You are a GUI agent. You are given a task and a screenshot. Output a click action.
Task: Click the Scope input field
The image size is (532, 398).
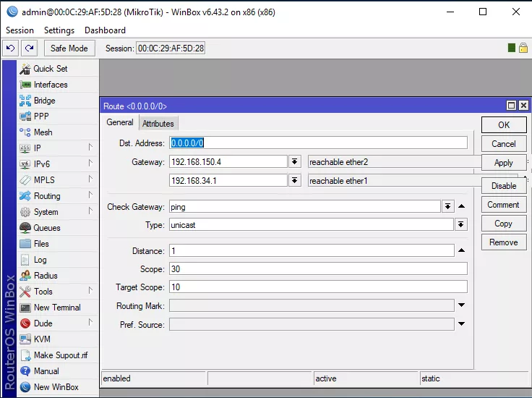[318, 269]
